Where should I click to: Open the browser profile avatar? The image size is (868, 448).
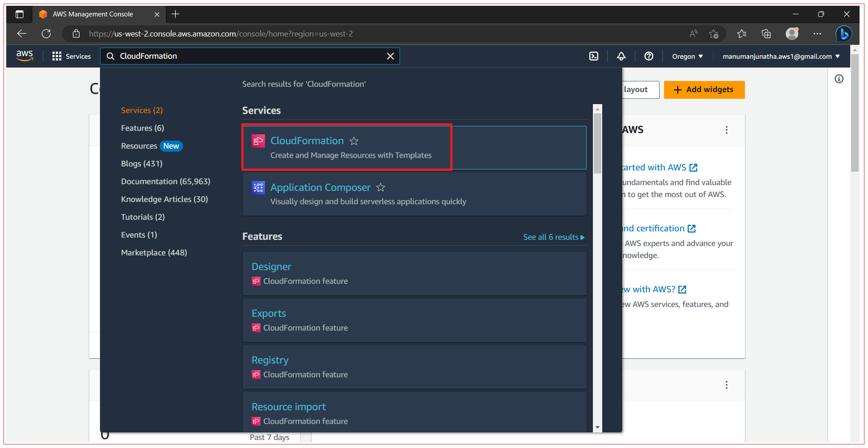[792, 34]
